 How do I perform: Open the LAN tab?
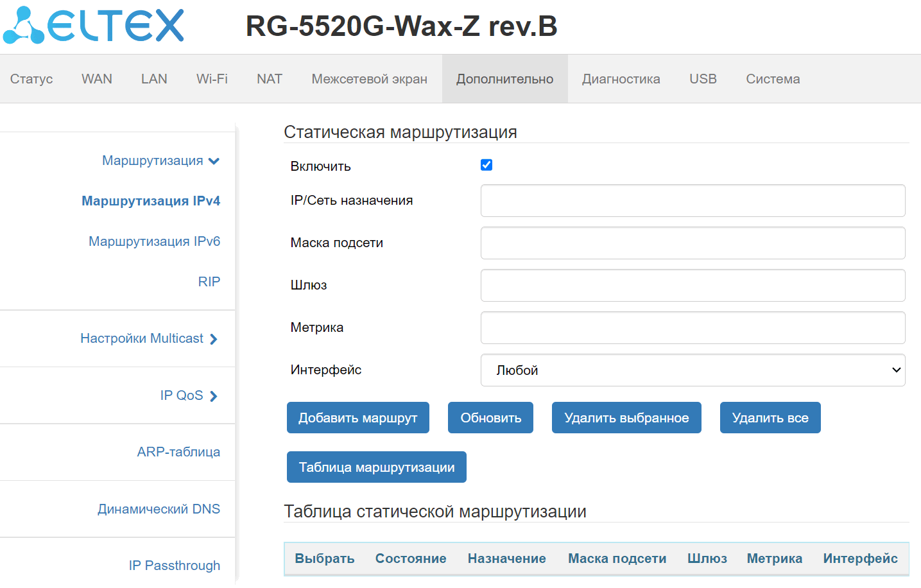pos(154,79)
